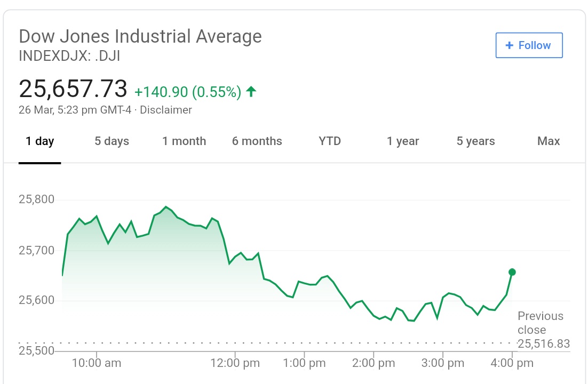The width and height of the screenshot is (588, 384).
Task: Click the +140.90 (0.55%) change text
Action: (x=188, y=92)
